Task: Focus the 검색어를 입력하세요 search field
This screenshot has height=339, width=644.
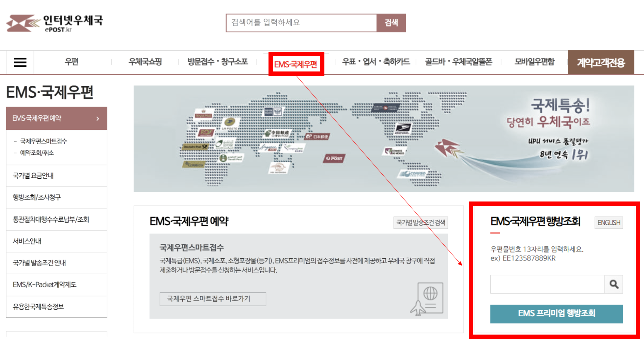Action: click(302, 23)
